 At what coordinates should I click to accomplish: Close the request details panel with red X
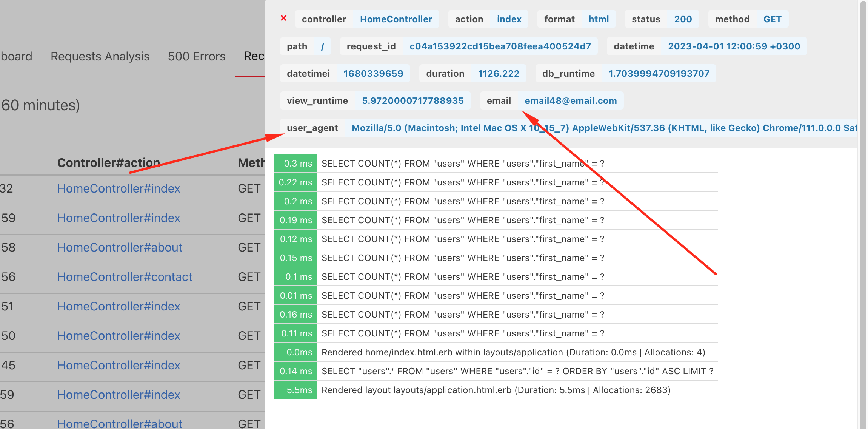284,18
